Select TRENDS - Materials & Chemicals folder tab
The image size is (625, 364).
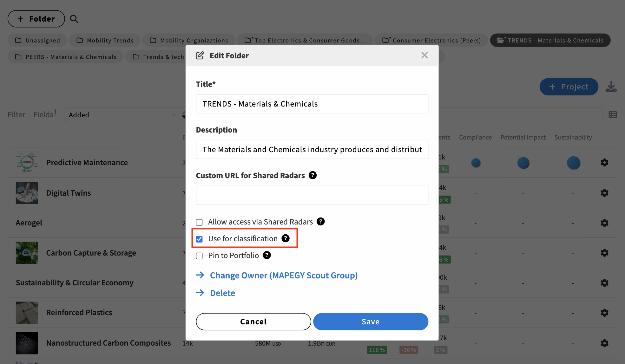(x=550, y=40)
